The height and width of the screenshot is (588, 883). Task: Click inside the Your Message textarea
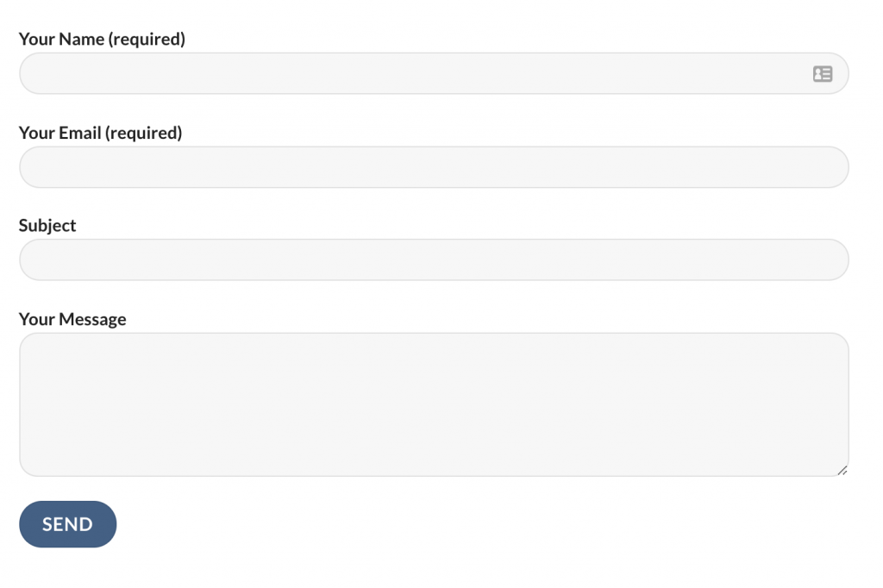[x=434, y=404]
